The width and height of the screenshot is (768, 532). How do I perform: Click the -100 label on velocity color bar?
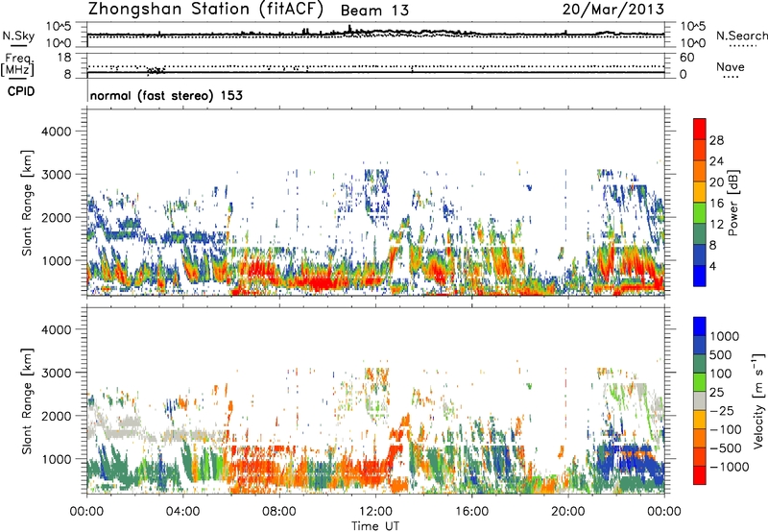pos(726,429)
